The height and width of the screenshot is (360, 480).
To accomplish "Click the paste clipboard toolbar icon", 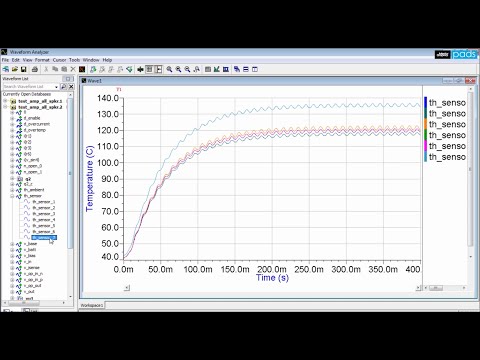I will pos(64,69).
